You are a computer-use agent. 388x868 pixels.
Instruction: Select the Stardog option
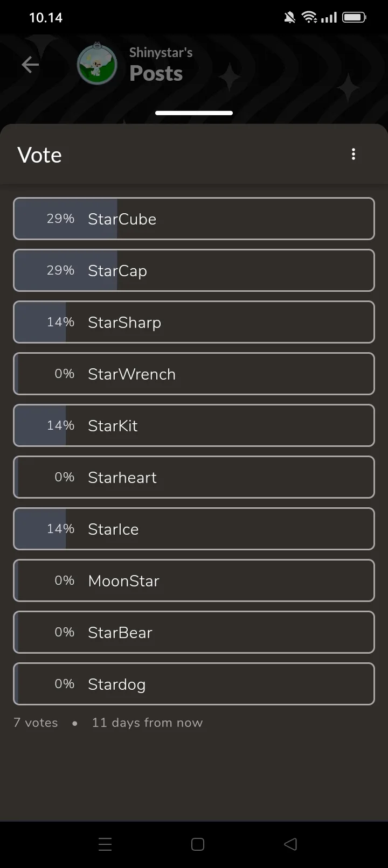click(194, 684)
